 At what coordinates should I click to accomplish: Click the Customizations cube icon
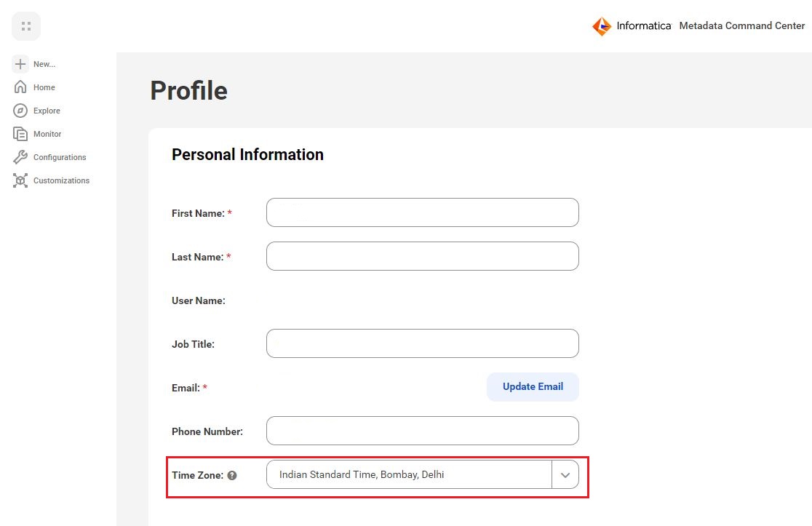[20, 180]
